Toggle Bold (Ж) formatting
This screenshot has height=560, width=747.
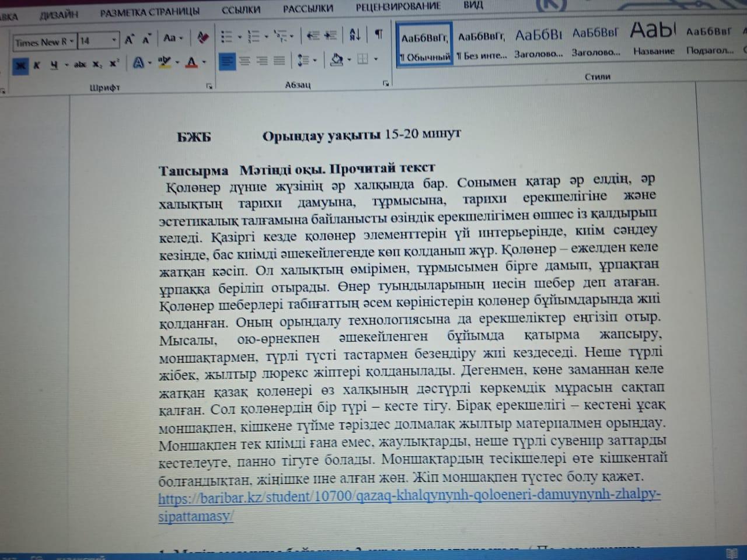pos(20,65)
